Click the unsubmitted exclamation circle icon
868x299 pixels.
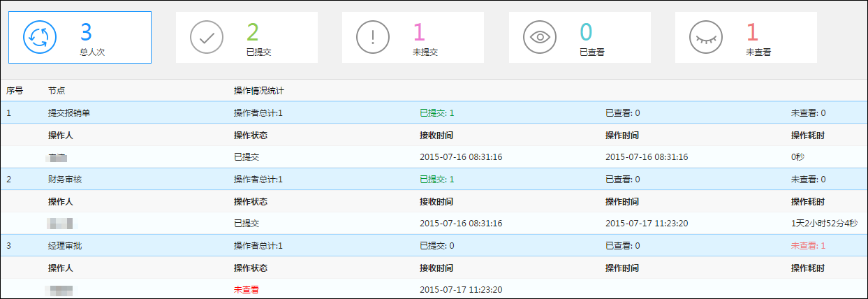pyautogui.click(x=373, y=37)
